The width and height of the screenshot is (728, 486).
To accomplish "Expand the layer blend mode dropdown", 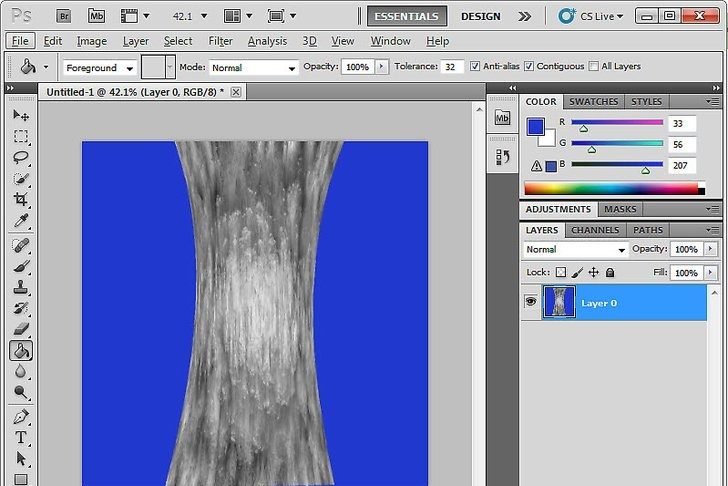I will [575, 249].
